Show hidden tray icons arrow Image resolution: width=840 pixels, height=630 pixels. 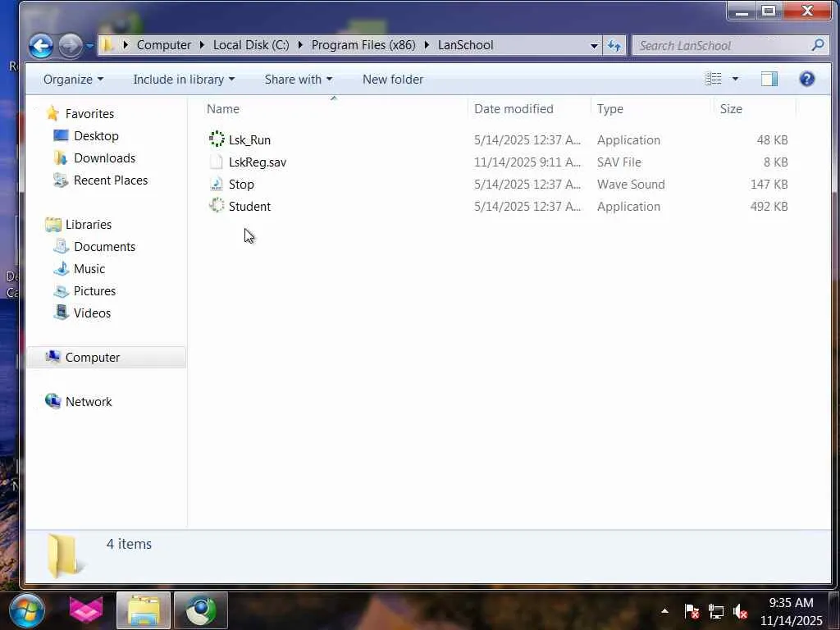(664, 610)
